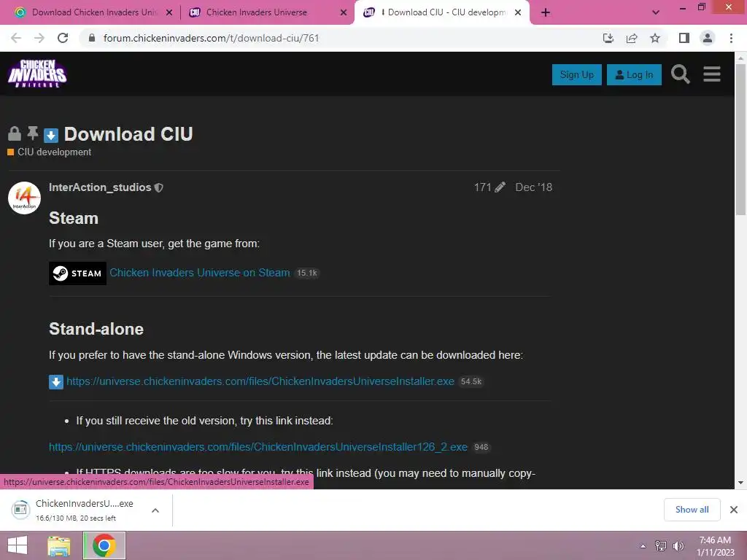The width and height of the screenshot is (747, 560).
Task: Reload the page with refresh icon
Action: point(63,38)
